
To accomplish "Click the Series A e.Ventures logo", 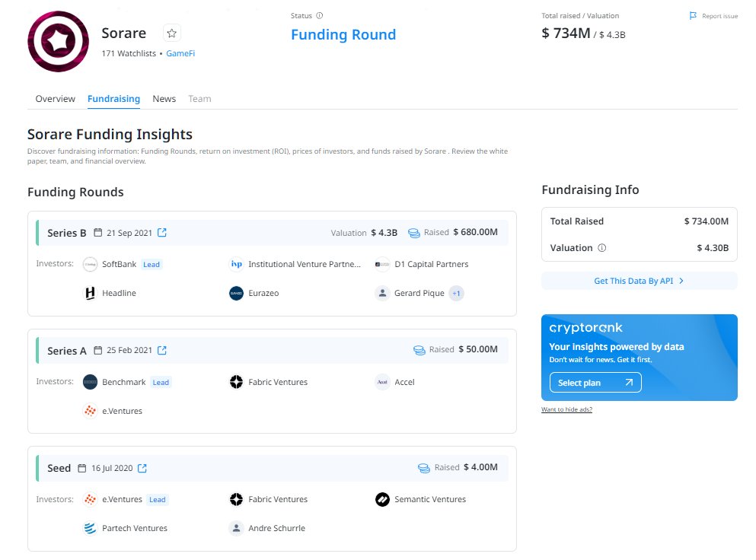I will (x=90, y=411).
